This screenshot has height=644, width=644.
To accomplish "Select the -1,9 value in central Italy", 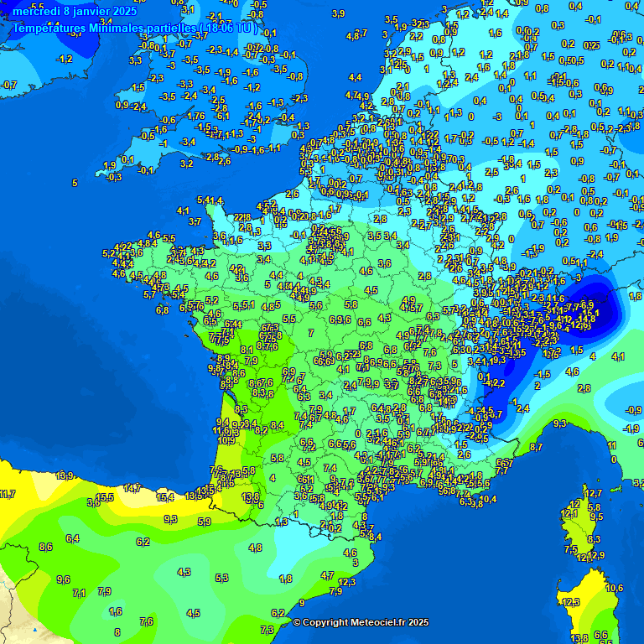I will pos(631,428).
